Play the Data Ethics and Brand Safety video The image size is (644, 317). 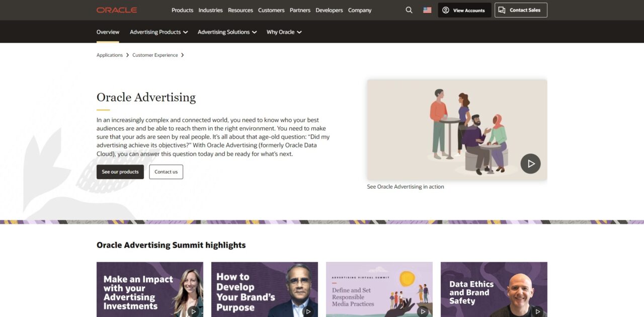point(537,311)
